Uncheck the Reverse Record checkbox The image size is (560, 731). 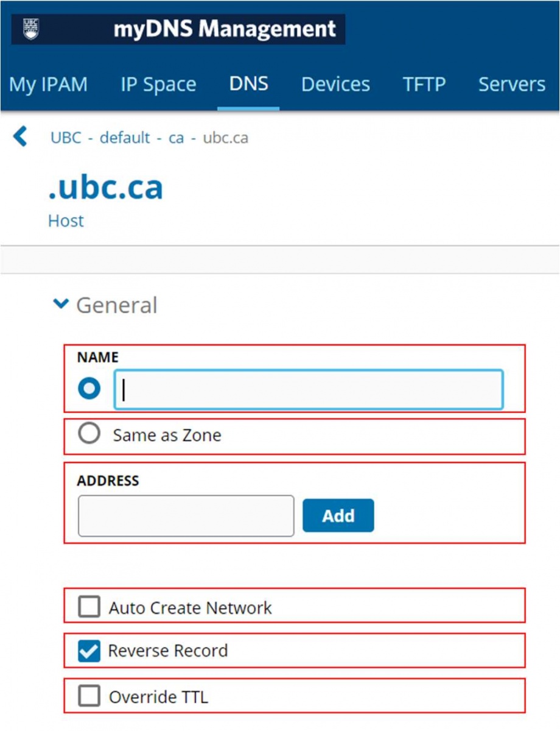tap(89, 651)
